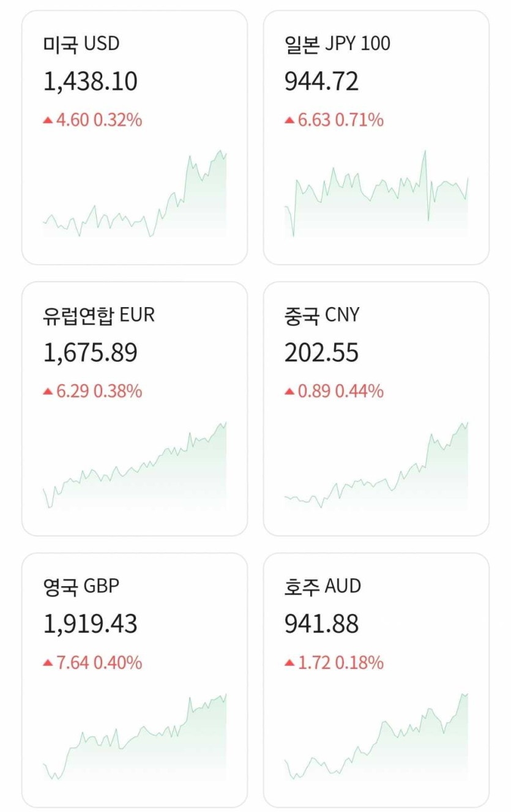This screenshot has width=511, height=812.
Task: Click the 1,919.43 GBP rate value
Action: point(91,624)
